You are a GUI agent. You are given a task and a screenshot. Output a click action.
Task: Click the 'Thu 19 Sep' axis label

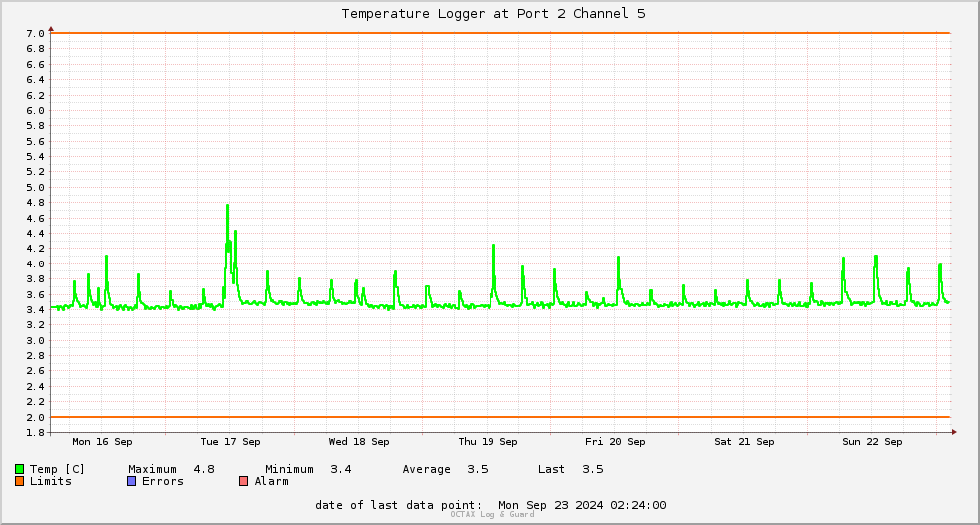488,442
